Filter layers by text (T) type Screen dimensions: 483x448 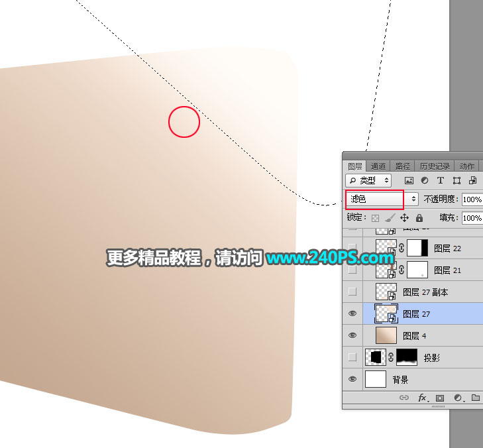[441, 180]
